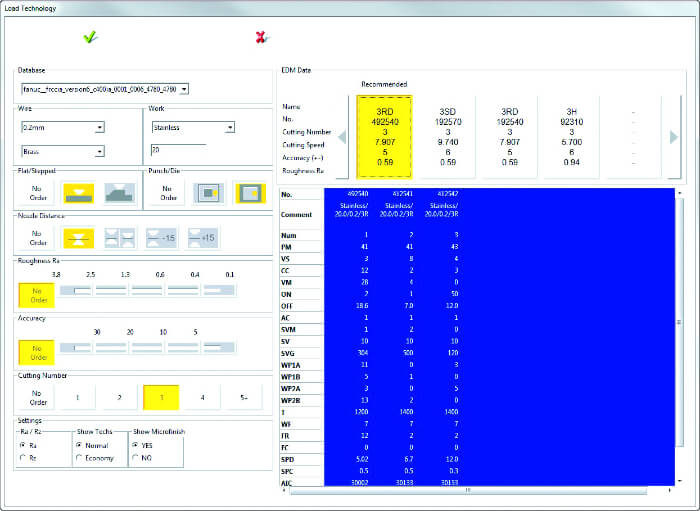
Task: Set Accuracy to No Order
Action: [37, 353]
